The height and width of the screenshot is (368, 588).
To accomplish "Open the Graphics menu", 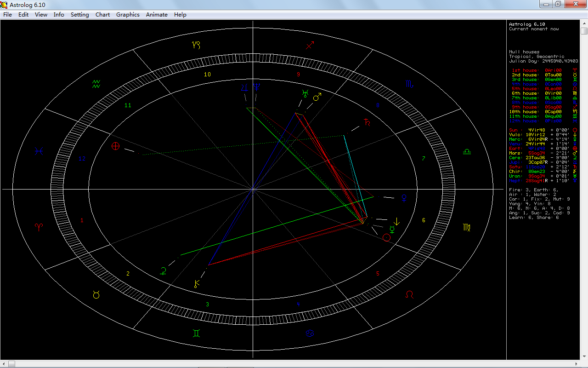I will pos(128,14).
